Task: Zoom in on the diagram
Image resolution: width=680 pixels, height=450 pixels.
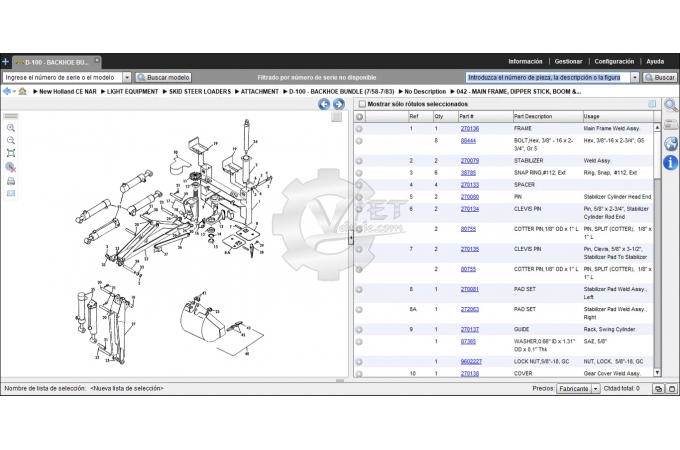Action: pyautogui.click(x=11, y=128)
